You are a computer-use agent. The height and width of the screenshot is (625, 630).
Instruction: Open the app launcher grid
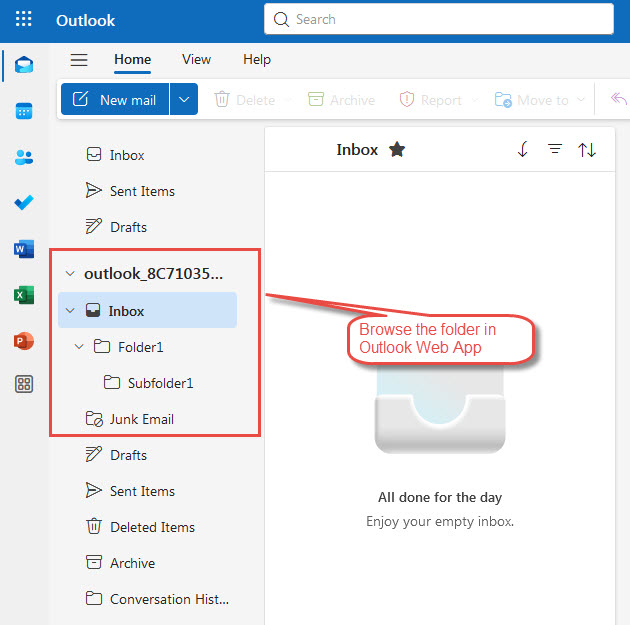(x=23, y=19)
